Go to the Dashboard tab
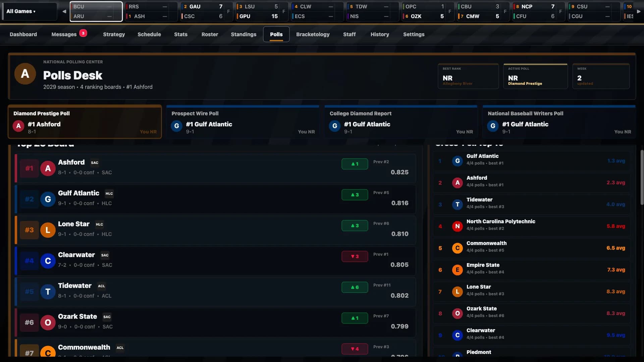 point(23,34)
